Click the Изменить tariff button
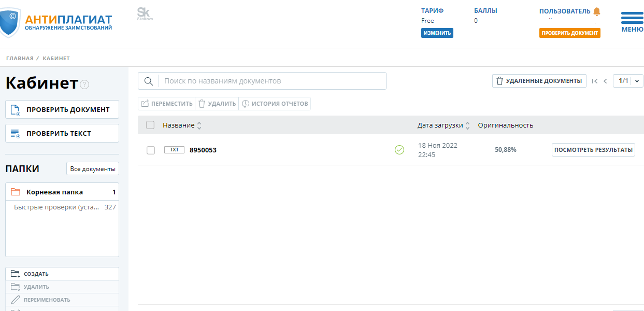This screenshot has height=311, width=644. tap(437, 33)
